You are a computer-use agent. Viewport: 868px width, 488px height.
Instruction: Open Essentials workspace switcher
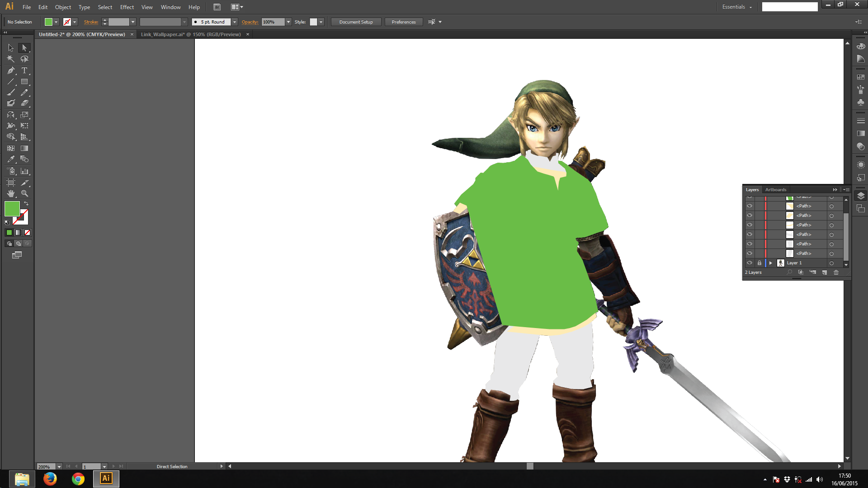[x=737, y=7]
